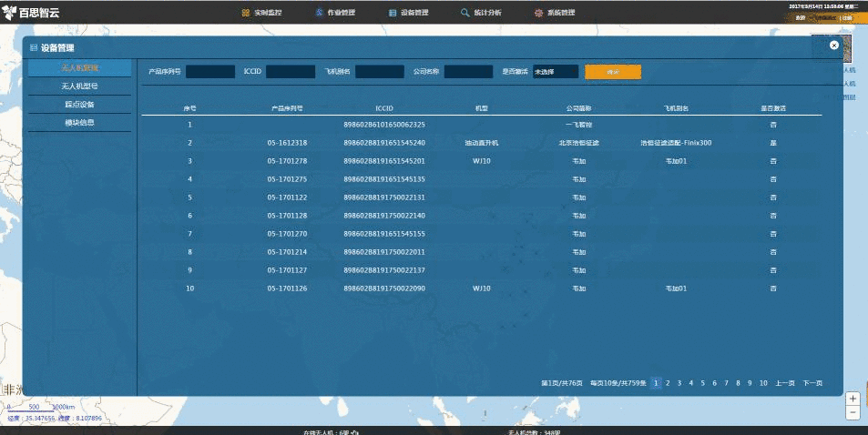This screenshot has width=868, height=435.
Task: Click the 系统管理 gear icon
Action: [x=539, y=13]
